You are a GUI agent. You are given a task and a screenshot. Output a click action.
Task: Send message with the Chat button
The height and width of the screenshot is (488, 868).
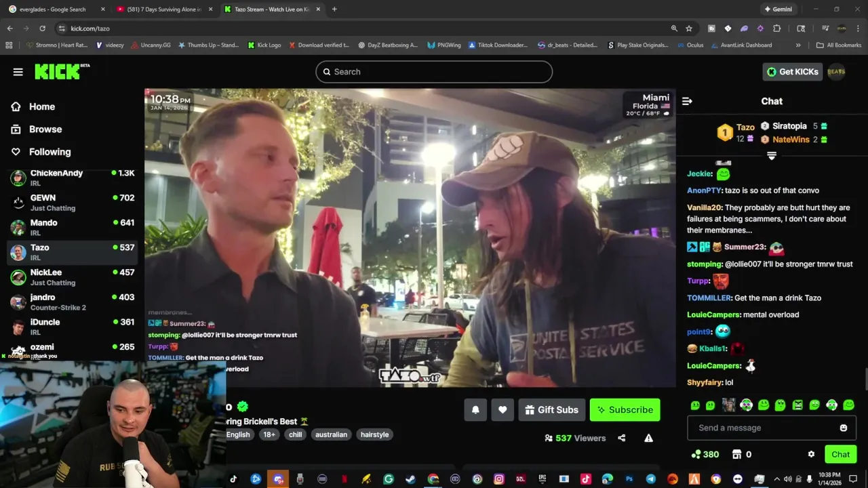[841, 454]
